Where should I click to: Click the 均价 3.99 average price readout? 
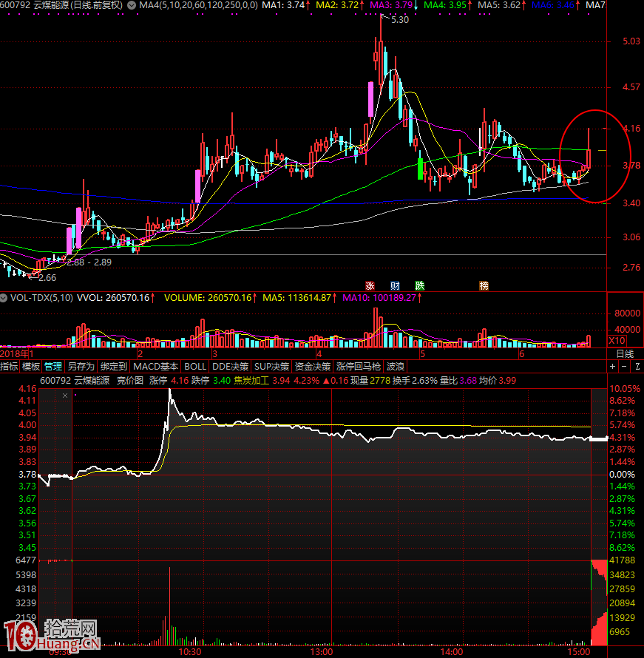(498, 381)
